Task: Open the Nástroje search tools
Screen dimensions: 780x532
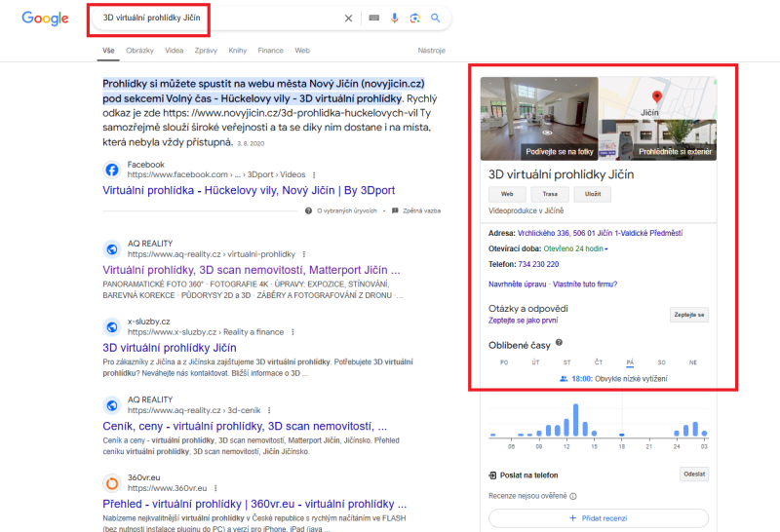Action: [x=431, y=51]
